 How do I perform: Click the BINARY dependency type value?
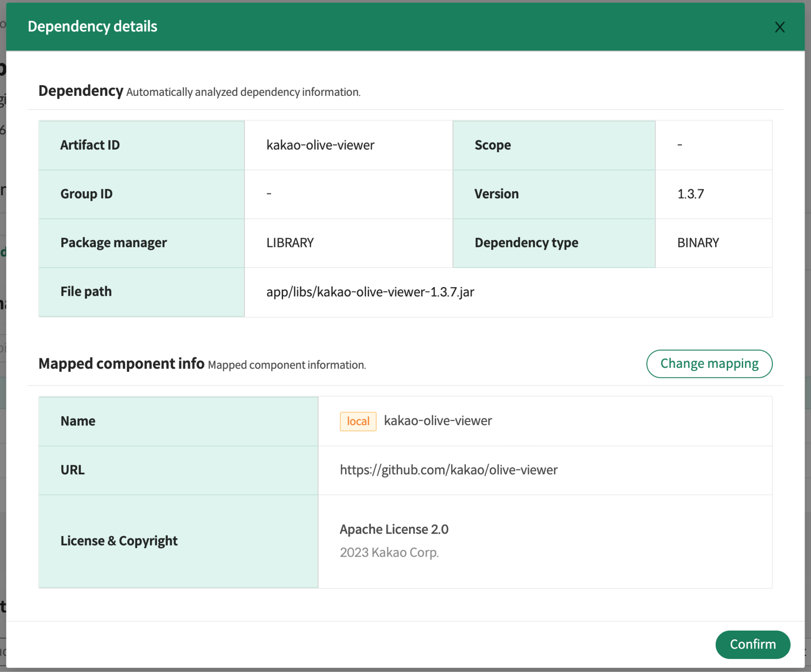click(x=698, y=243)
